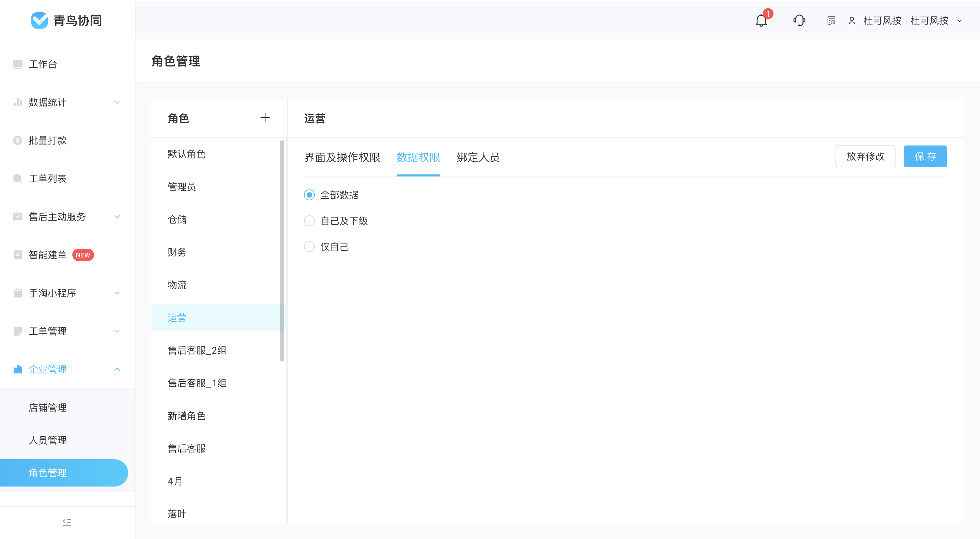Click the 工作台 monitor icon

pyautogui.click(x=17, y=64)
